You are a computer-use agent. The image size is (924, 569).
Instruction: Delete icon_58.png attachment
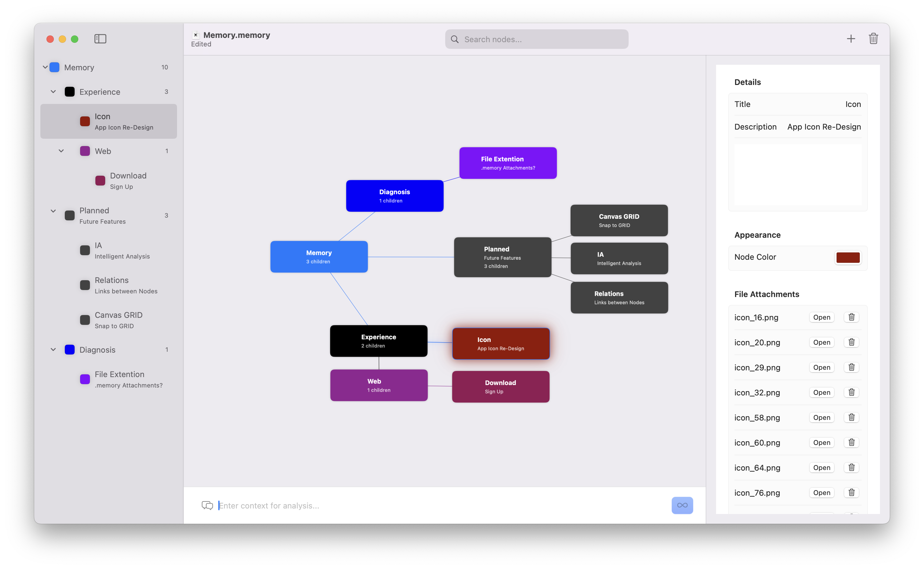(851, 417)
